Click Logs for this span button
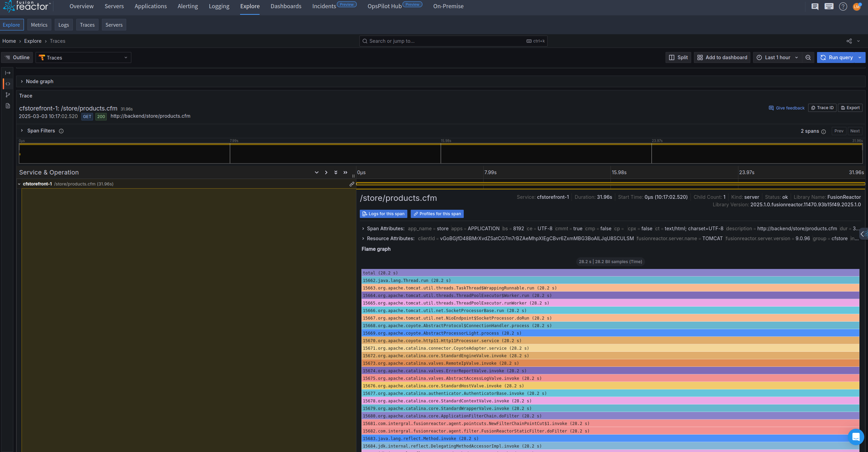 pos(383,214)
